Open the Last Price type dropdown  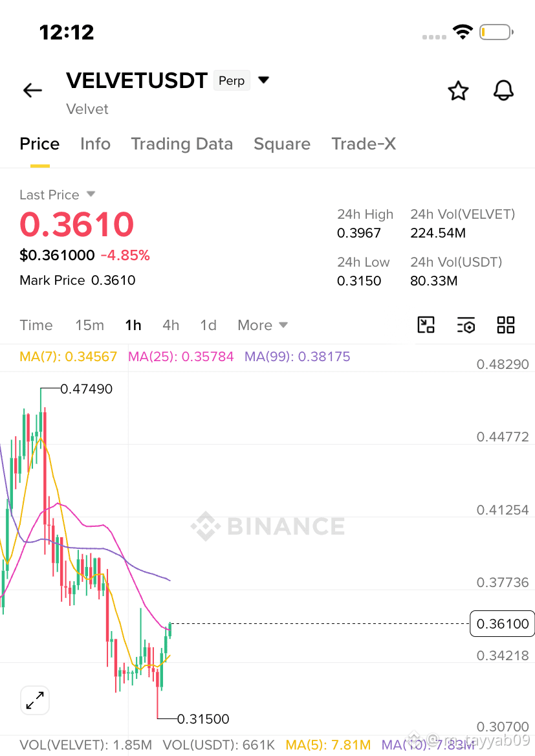click(91, 194)
